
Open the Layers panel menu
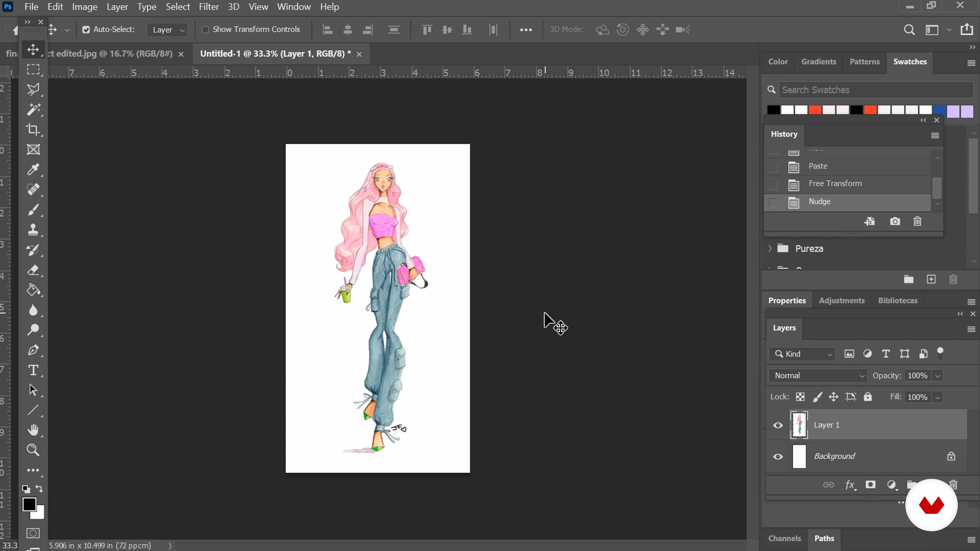pyautogui.click(x=971, y=329)
